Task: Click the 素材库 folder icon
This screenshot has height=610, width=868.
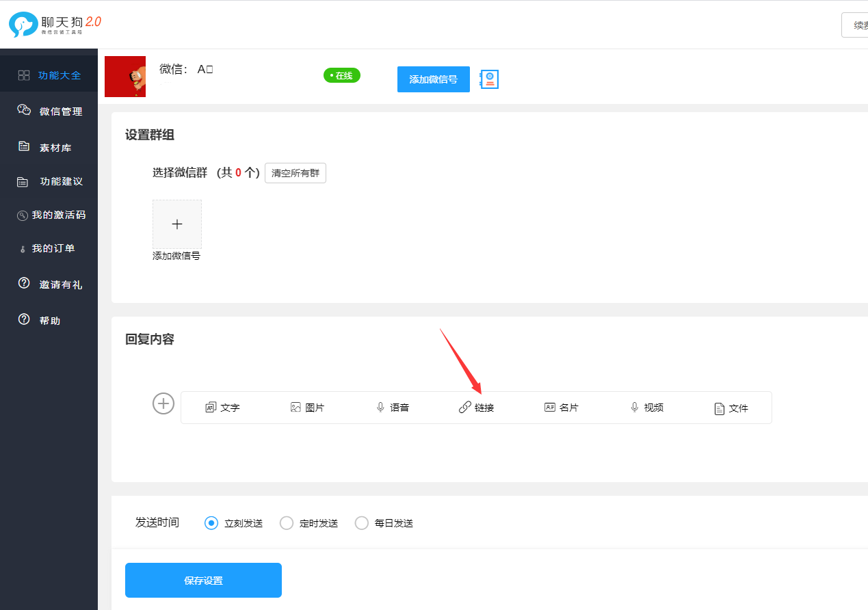Action: [24, 146]
